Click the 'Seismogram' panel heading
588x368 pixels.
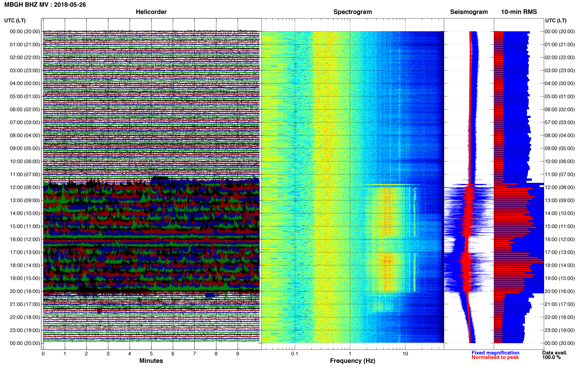(x=469, y=12)
